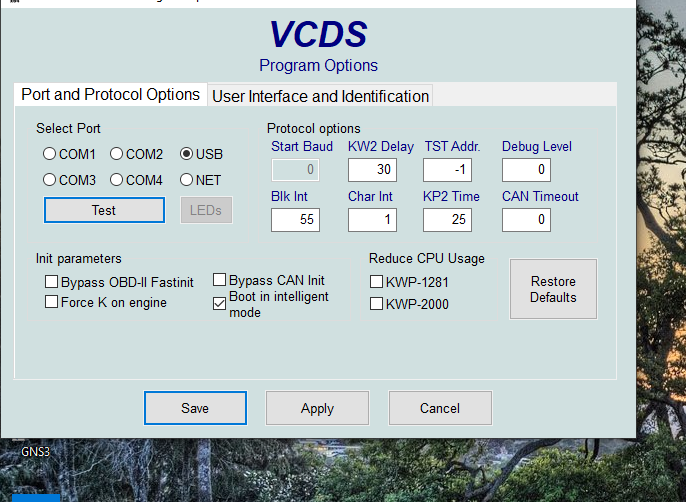Click the LEDs button
This screenshot has width=686, height=502.
tap(206, 210)
